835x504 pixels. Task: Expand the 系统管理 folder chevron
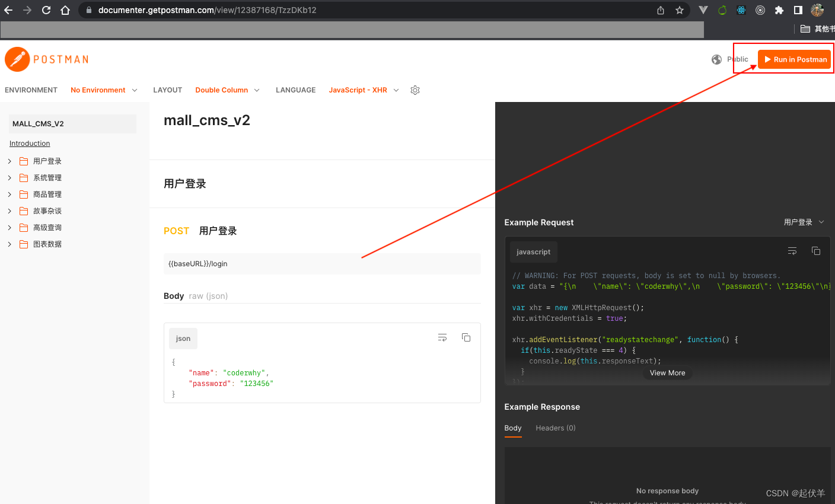click(9, 178)
